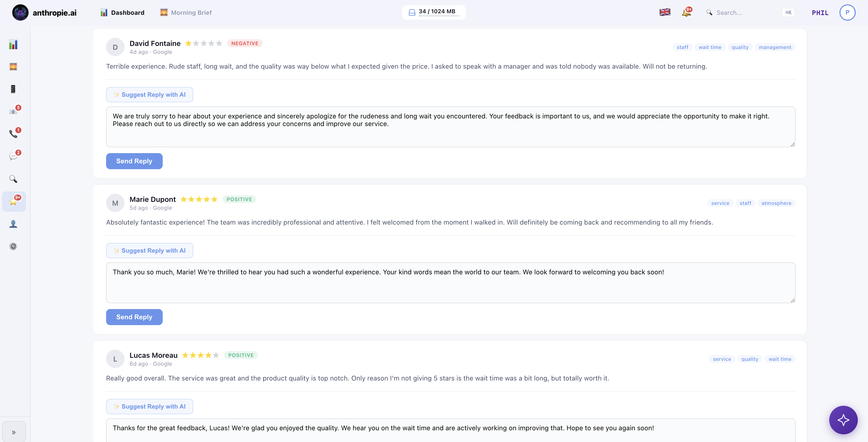Open the star reviews sidebar icon
The width and height of the screenshot is (868, 442).
click(14, 202)
